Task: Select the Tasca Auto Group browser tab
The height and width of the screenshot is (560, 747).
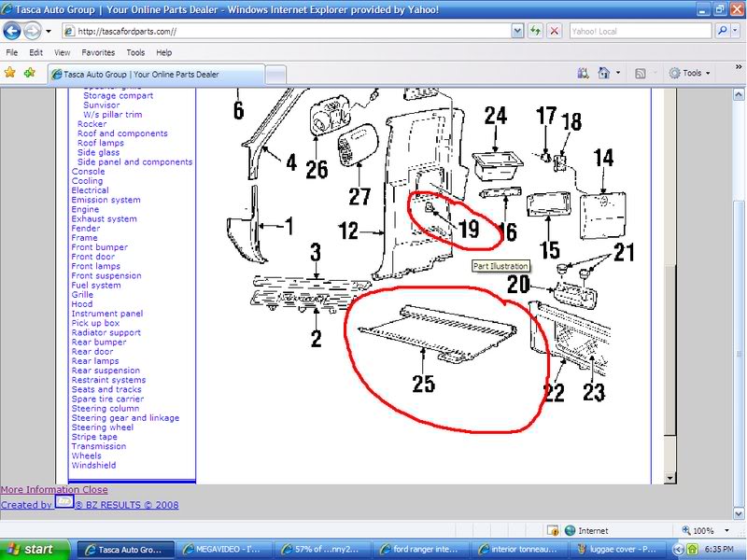Action: [x=156, y=75]
